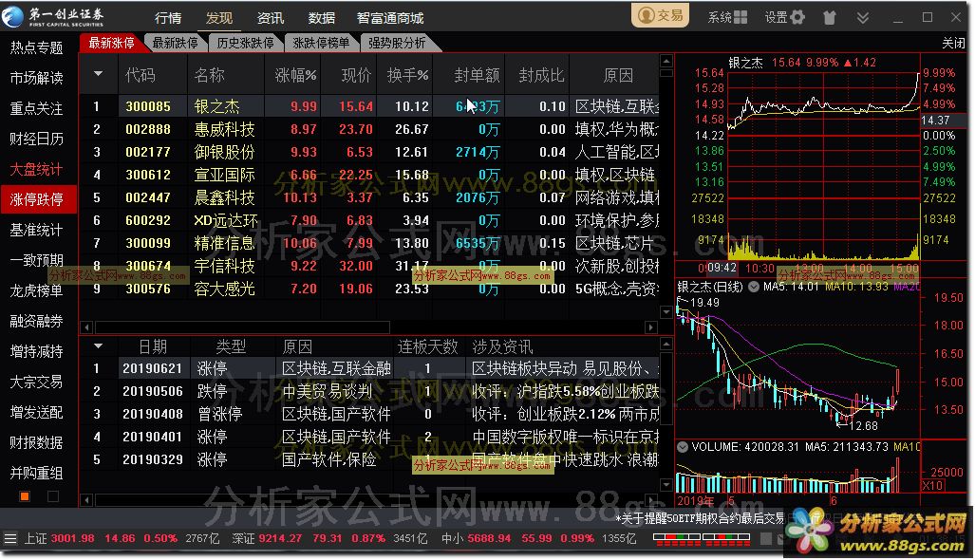
Task: Select 大盘统计 in sidebar
Action: pyautogui.click(x=36, y=169)
